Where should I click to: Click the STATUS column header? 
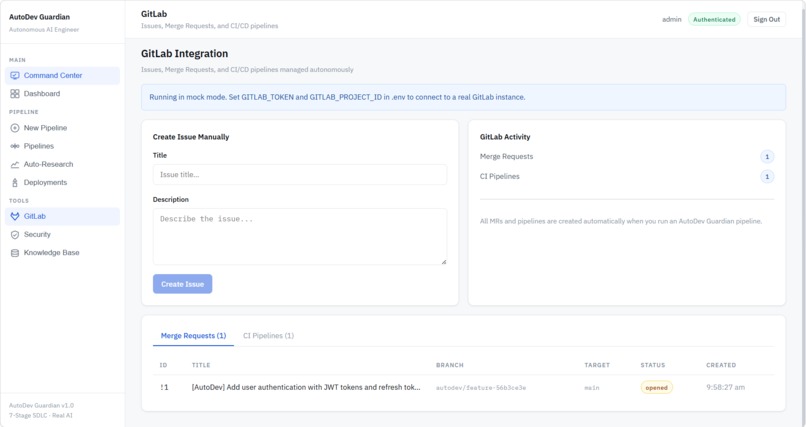653,365
